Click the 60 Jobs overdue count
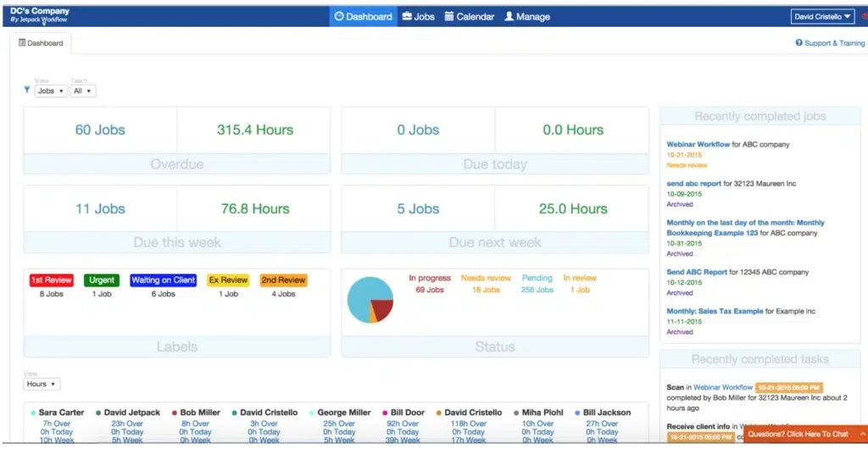Viewport: 868px width, 449px height. pyautogui.click(x=100, y=130)
